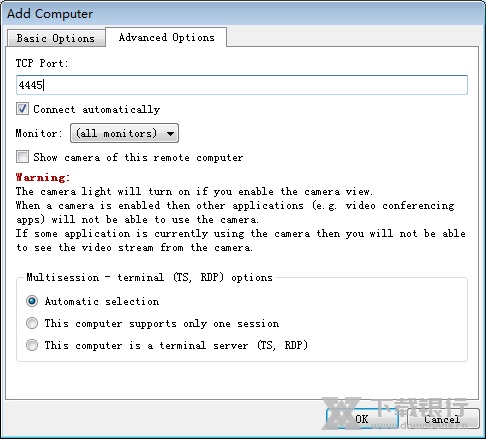
Task: Switch to the Basic Options tab
Action: pos(56,38)
